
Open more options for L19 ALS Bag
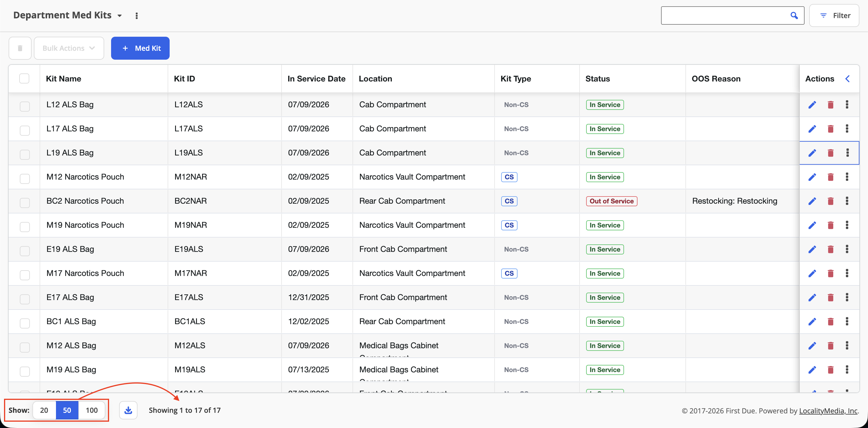[847, 153]
